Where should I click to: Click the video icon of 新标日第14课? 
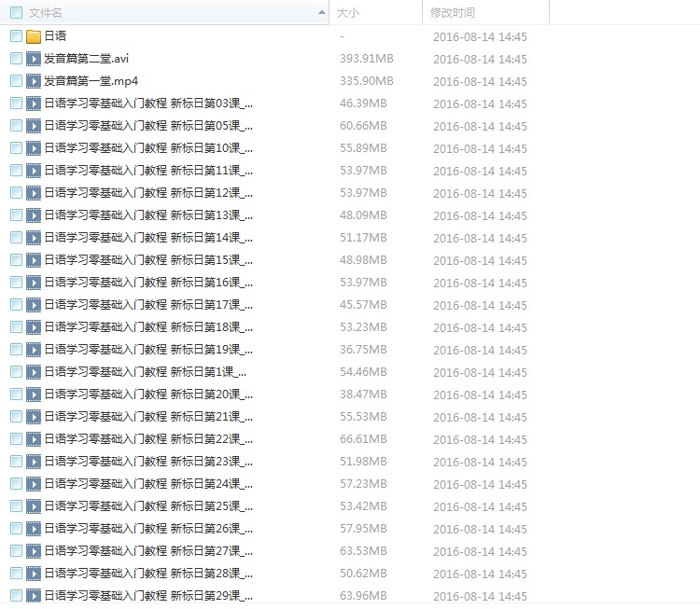(34, 238)
